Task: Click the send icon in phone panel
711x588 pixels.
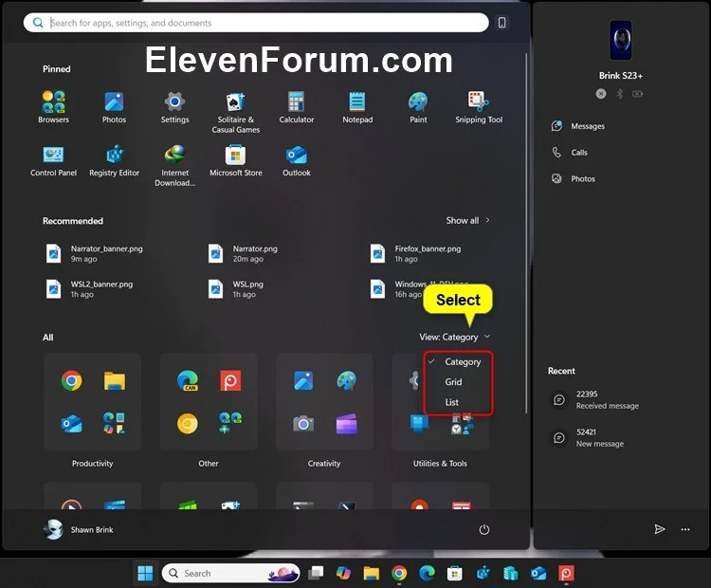Action: coord(660,529)
